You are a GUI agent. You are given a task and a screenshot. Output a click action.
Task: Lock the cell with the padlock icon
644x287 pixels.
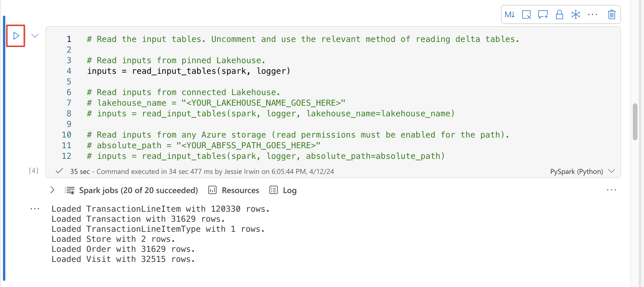pyautogui.click(x=560, y=14)
